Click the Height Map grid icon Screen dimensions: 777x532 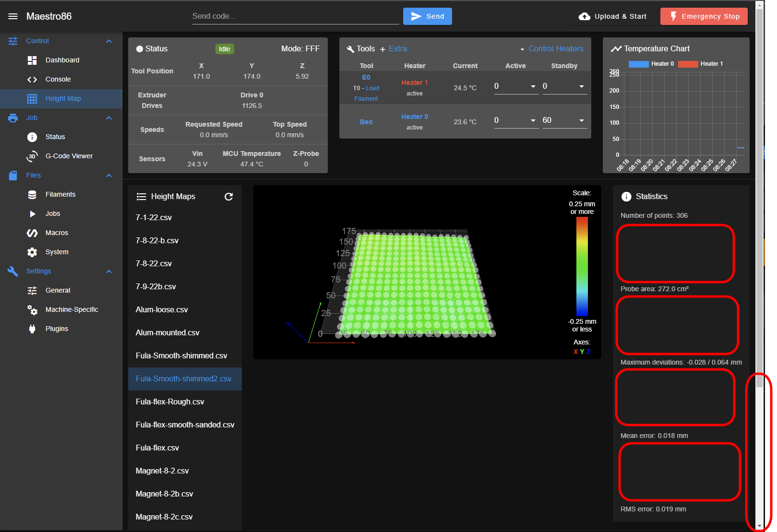point(32,98)
